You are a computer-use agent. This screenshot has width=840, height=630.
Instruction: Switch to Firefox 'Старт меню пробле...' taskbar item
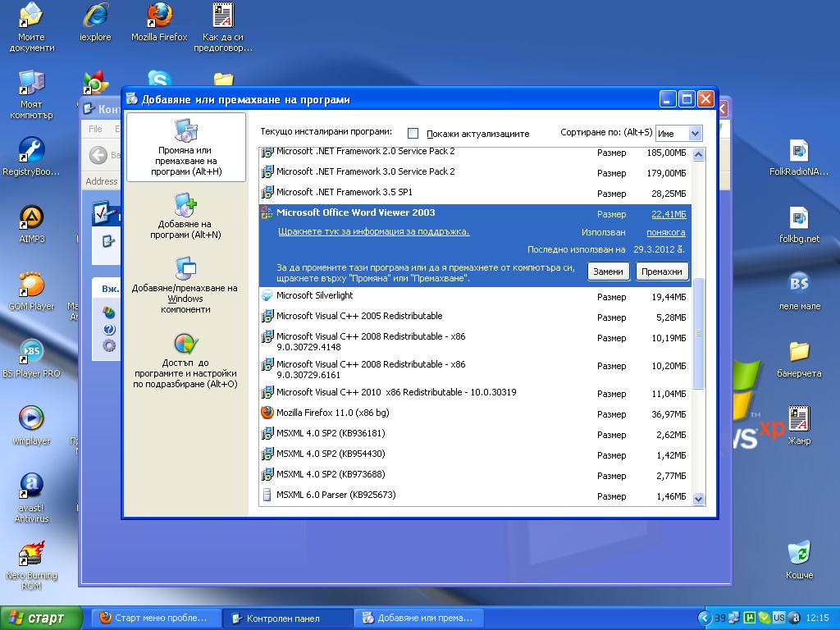(x=157, y=619)
